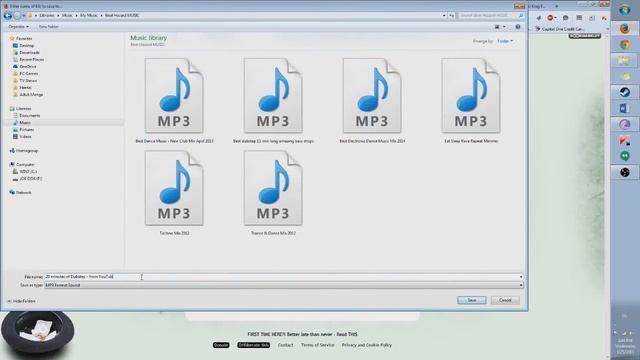This screenshot has width=640, height=360.
Task: Select Best Electronic Dance Music Mix MP3
Action: pos(372,100)
